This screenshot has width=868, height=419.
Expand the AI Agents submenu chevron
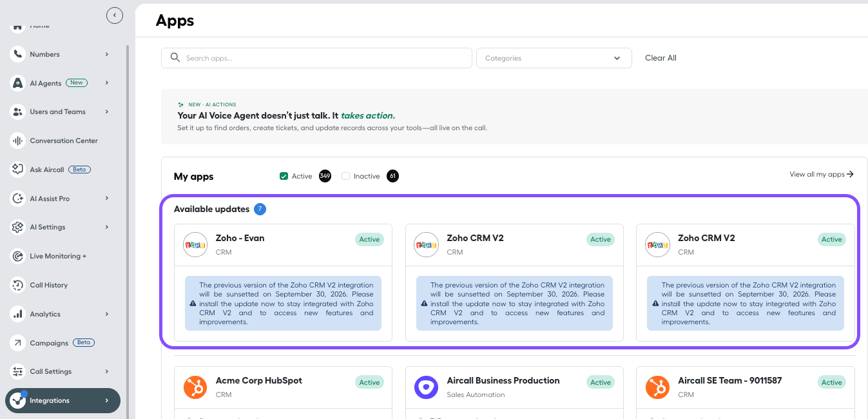tap(107, 83)
